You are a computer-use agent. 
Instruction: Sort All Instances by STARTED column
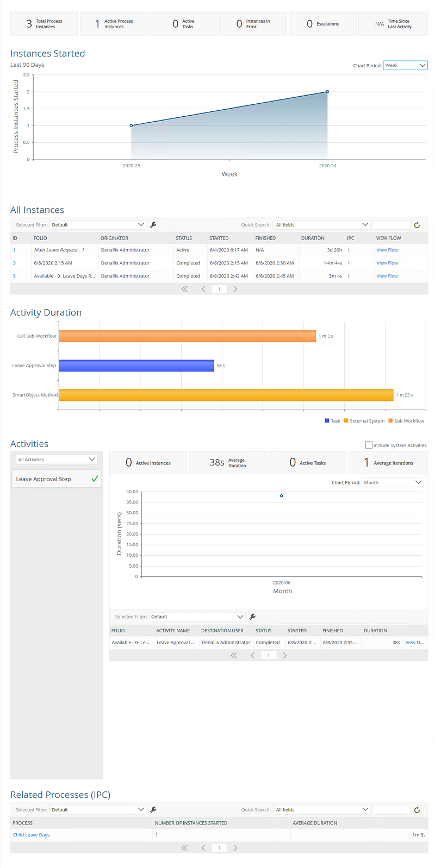pyautogui.click(x=219, y=238)
